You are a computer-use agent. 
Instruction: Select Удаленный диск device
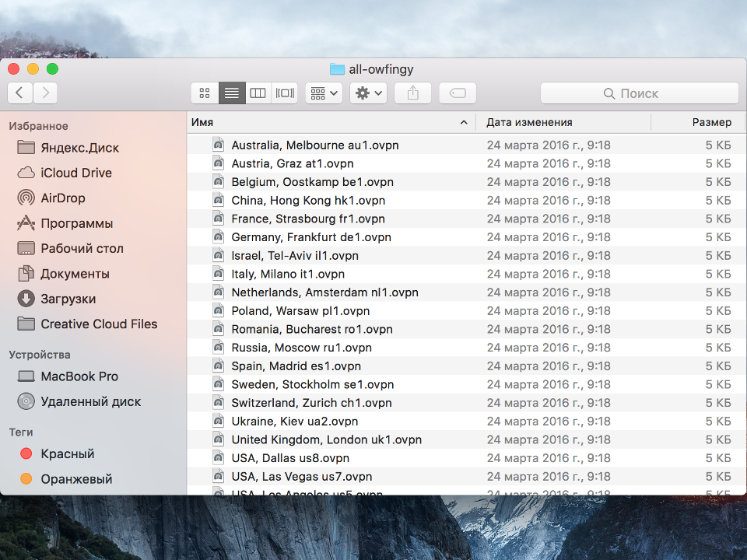tap(79, 401)
